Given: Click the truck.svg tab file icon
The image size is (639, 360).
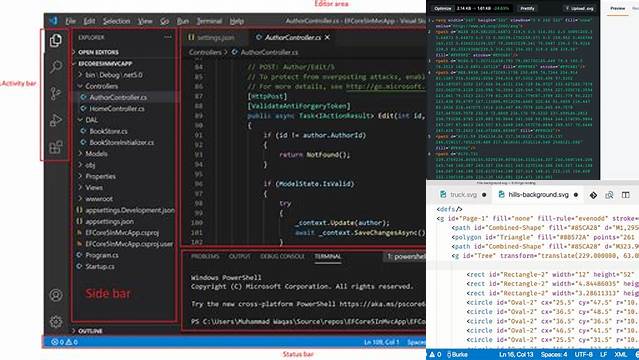Looking at the screenshot, I should point(443,194).
